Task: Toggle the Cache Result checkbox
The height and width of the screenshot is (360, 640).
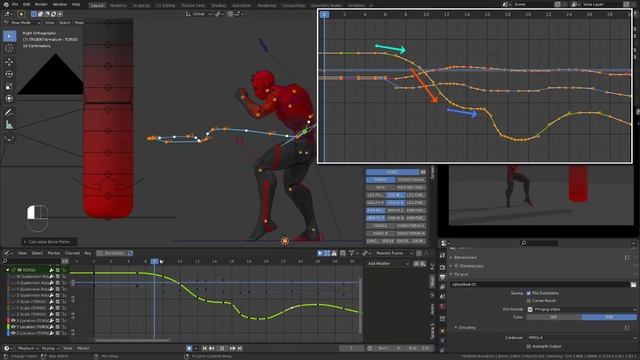Action: pyautogui.click(x=529, y=300)
